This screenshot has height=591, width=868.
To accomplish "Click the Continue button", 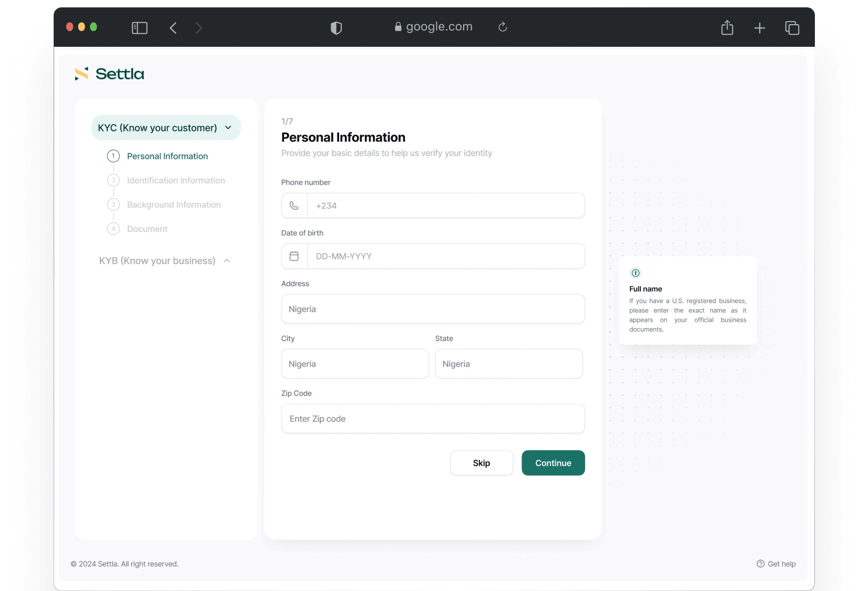I will point(553,463).
